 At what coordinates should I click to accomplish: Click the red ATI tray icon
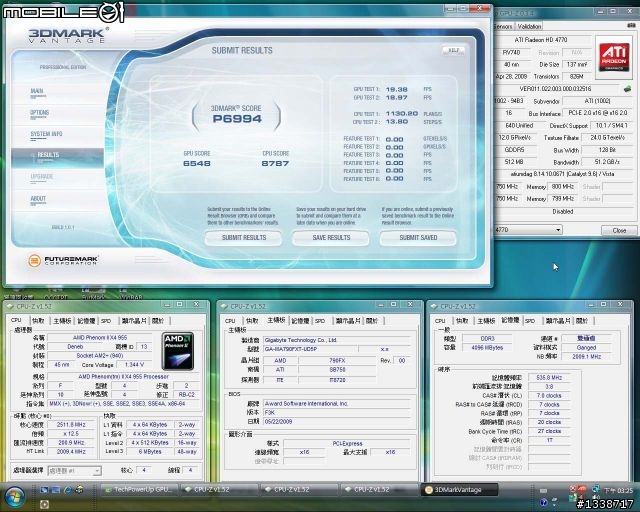(x=582, y=489)
